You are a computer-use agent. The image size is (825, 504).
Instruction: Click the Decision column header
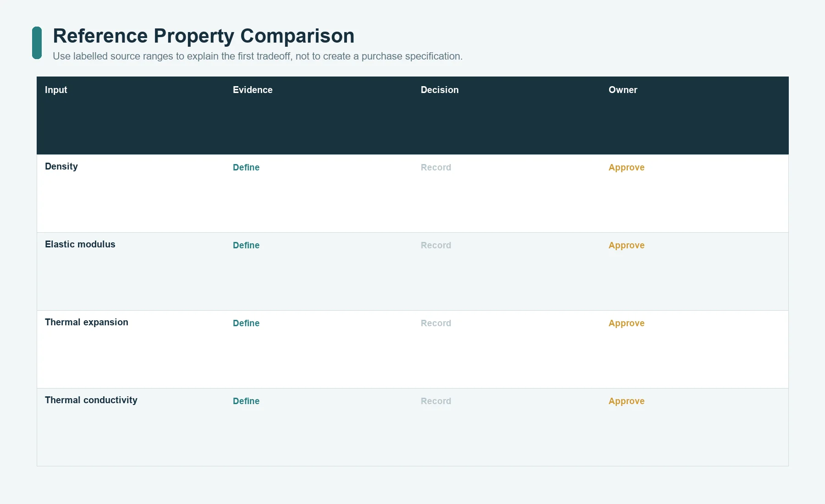coord(440,90)
